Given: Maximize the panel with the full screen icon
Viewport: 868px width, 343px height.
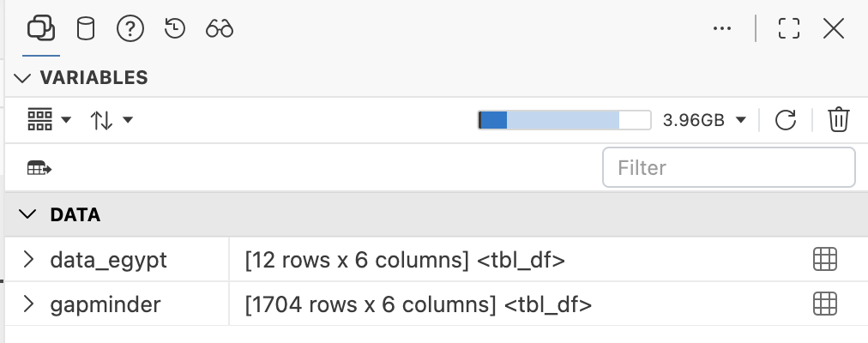Looking at the screenshot, I should point(789,28).
